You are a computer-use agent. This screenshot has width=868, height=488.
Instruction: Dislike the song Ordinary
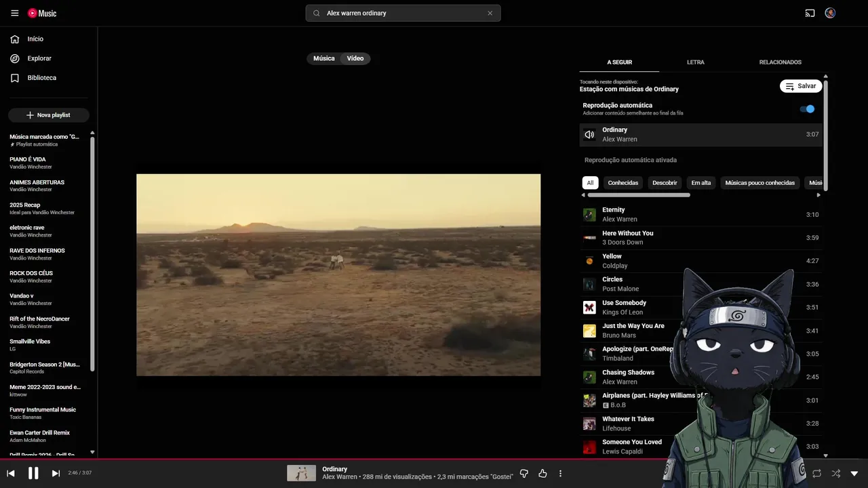(x=524, y=473)
